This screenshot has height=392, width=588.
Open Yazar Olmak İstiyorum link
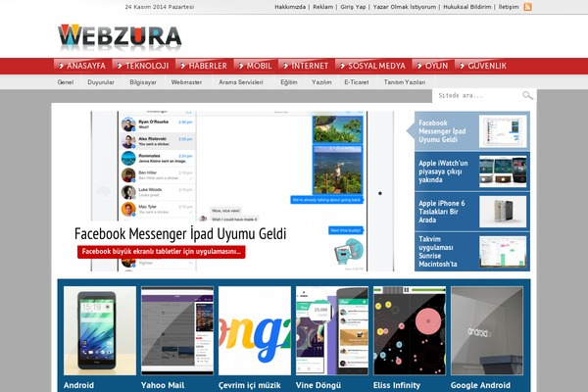coord(404,7)
